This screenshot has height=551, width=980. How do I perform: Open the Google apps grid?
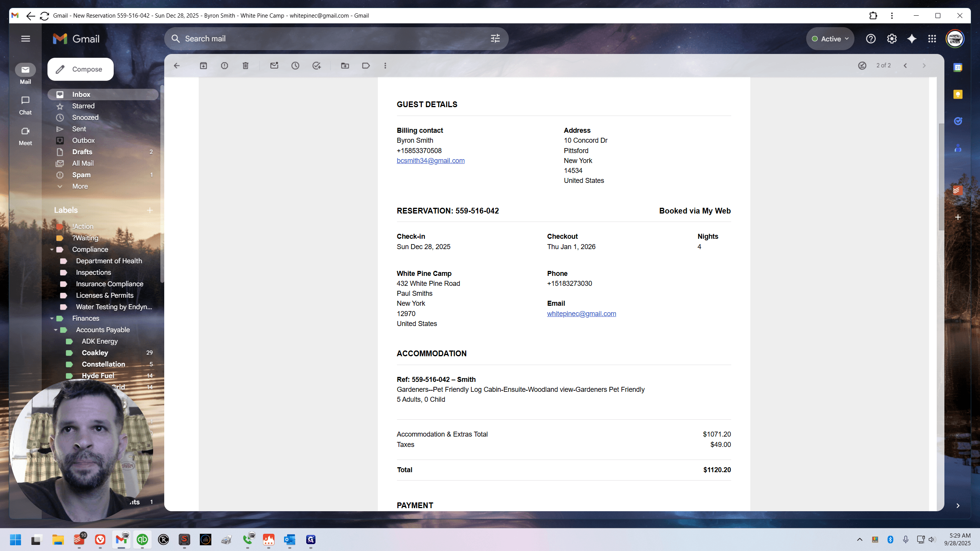(x=932, y=39)
